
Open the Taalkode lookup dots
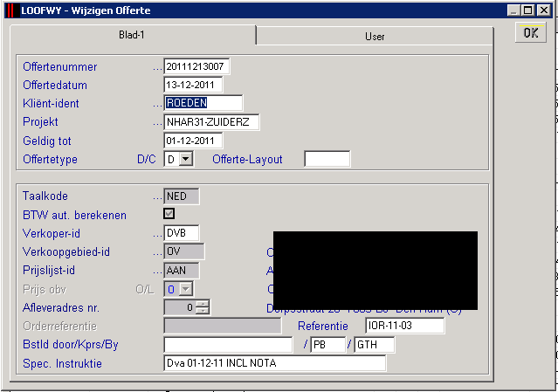(157, 198)
